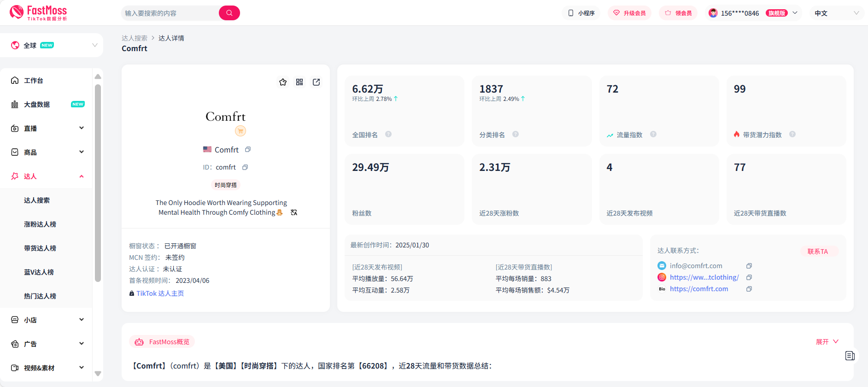Open the QR code icon

coord(299,82)
